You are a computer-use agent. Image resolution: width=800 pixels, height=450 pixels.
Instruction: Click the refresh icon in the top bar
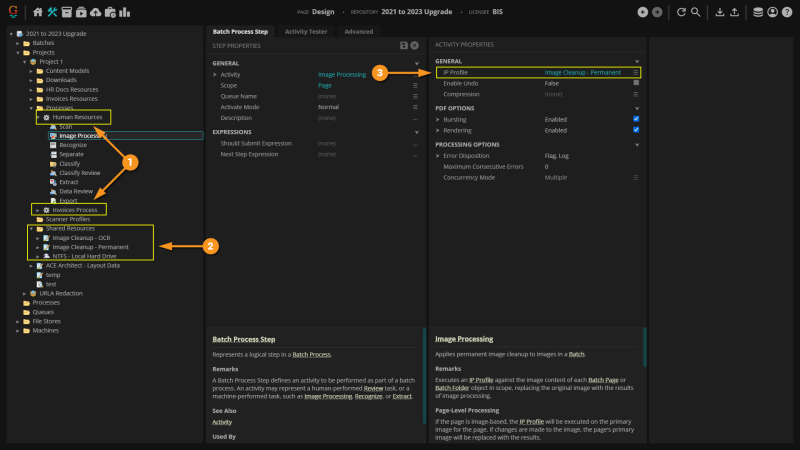[681, 12]
